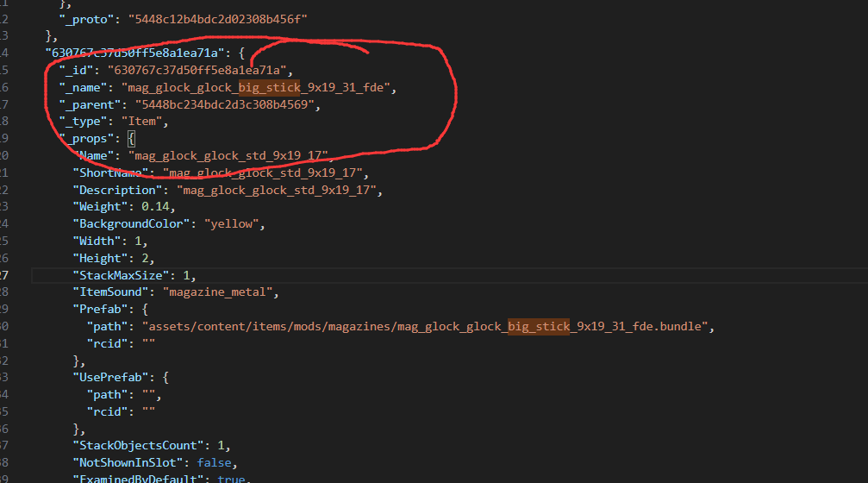Click the "Description" string value
This screenshot has width=868, height=483.
[278, 190]
